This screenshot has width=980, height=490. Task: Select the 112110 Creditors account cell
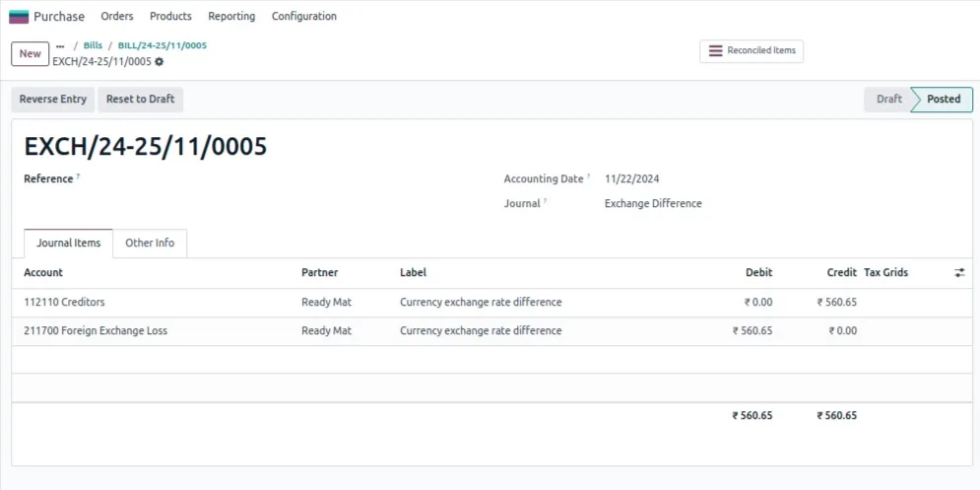[64, 303]
